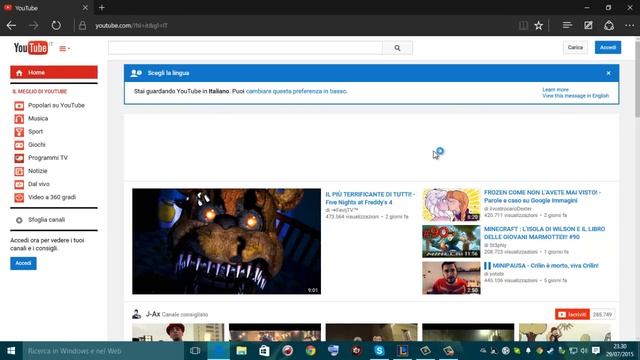The height and width of the screenshot is (360, 640).
Task: Open the Minecraft #90 video thumbnail
Action: (451, 241)
